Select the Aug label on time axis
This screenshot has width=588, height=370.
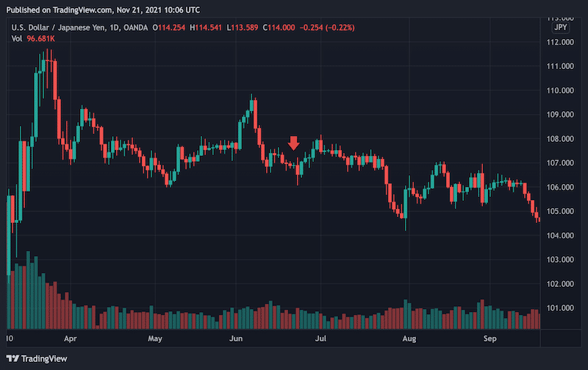(x=409, y=340)
